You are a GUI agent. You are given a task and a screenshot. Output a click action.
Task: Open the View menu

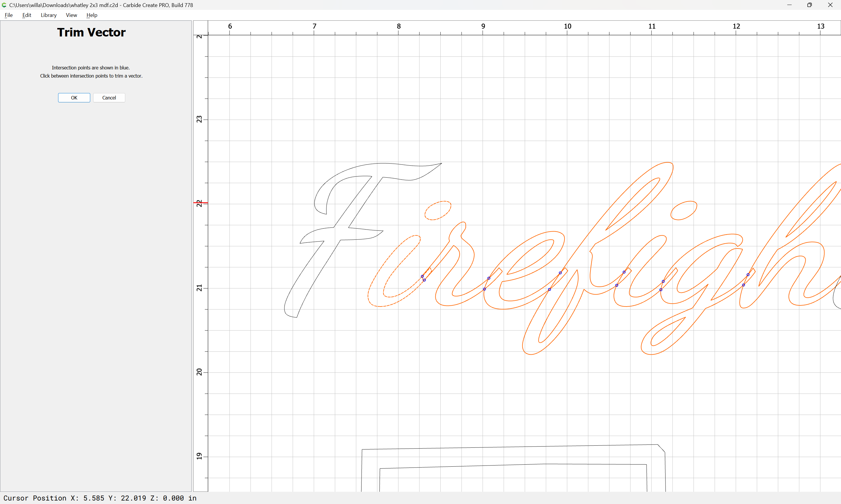[x=71, y=15]
